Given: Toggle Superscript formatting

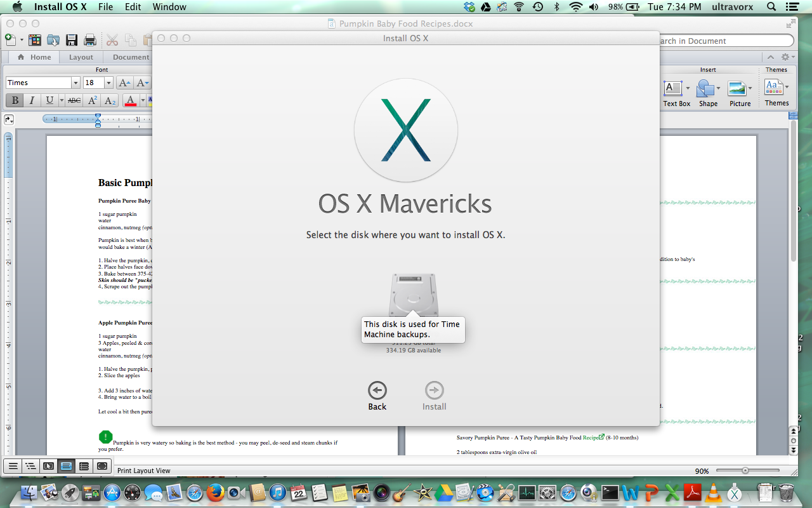Looking at the screenshot, I should [92, 100].
